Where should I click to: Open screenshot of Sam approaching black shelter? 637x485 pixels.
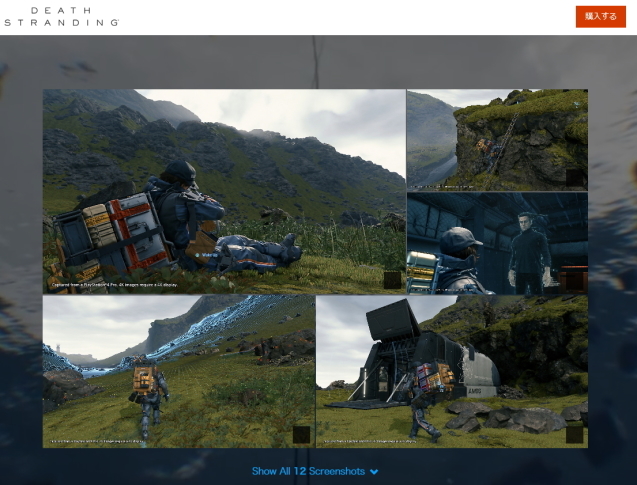click(452, 372)
